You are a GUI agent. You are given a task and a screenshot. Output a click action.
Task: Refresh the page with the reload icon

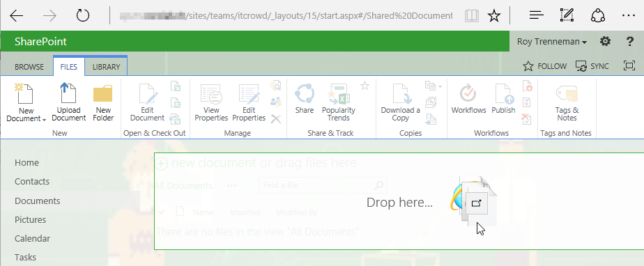click(83, 15)
